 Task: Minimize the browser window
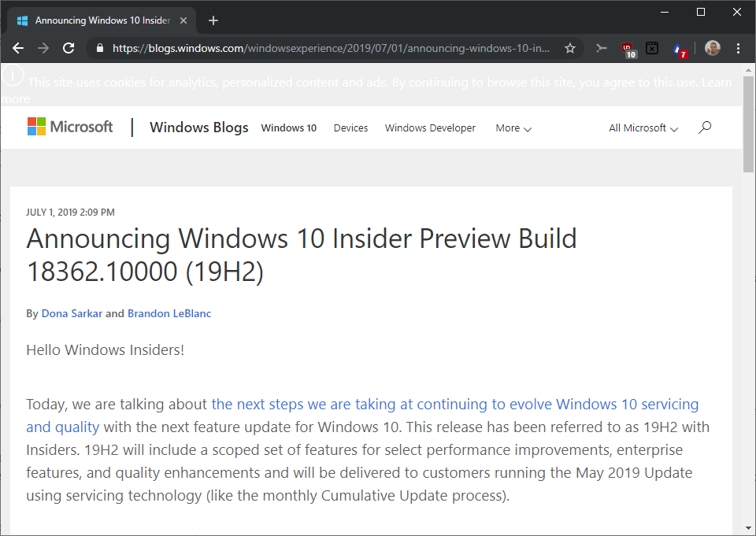point(665,12)
